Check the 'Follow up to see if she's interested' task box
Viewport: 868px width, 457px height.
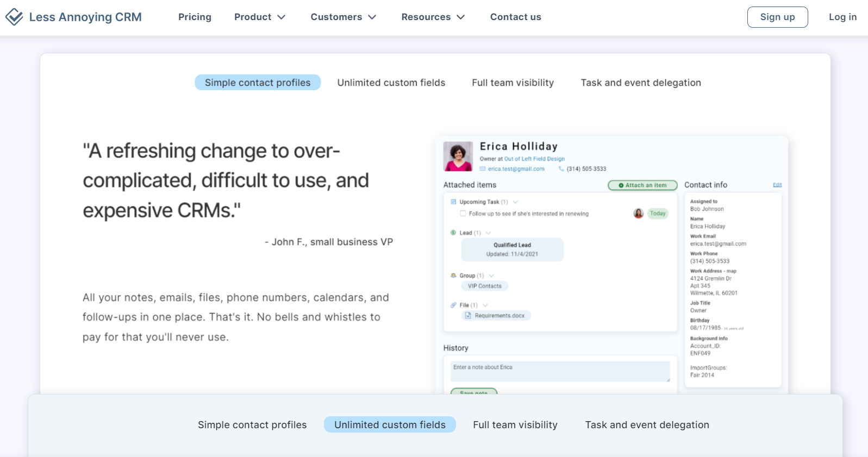point(463,214)
